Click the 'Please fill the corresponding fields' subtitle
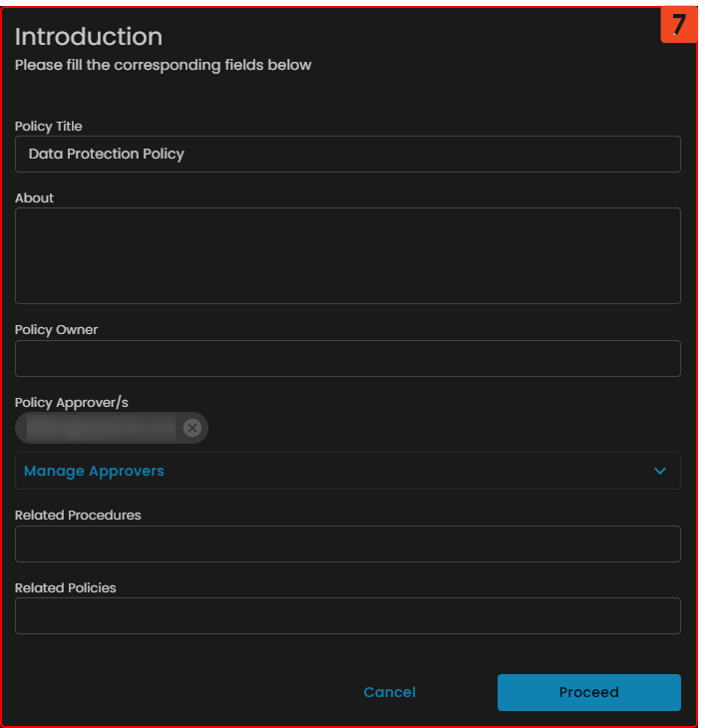The image size is (705, 728). (x=163, y=66)
